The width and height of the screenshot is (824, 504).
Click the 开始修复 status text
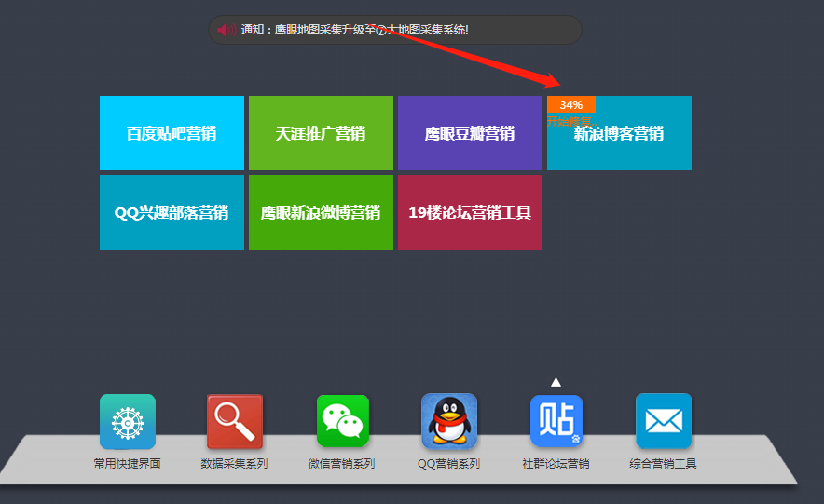click(571, 121)
